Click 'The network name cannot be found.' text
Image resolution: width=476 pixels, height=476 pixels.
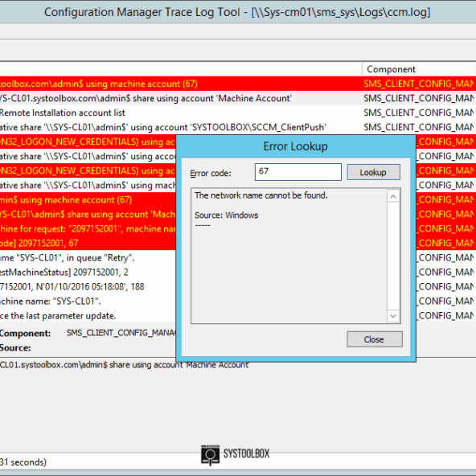coord(261,195)
